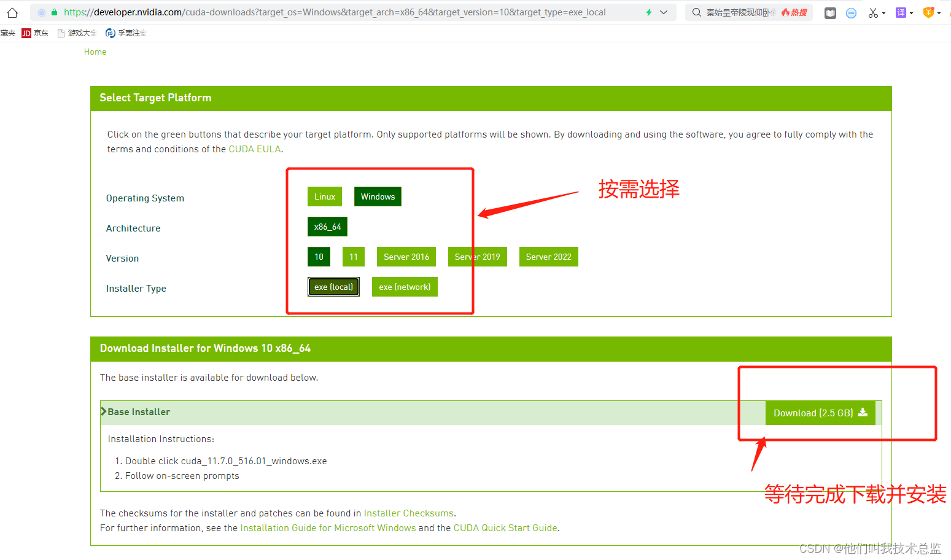
Task: Open Installation Guide for Microsoft Windows link
Action: tap(328, 528)
